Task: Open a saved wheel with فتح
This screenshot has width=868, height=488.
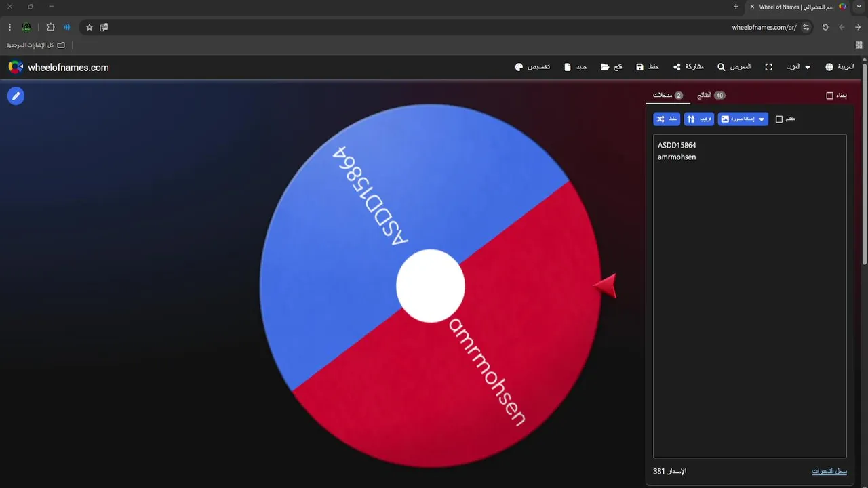Action: coord(611,67)
